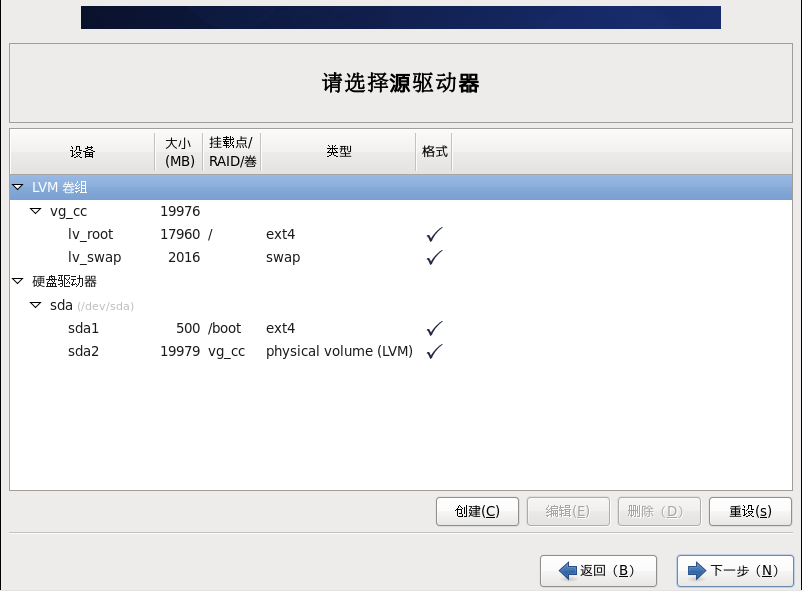Click the /boot mount point cell
Screen dimensions: 802x592
pos(225,328)
